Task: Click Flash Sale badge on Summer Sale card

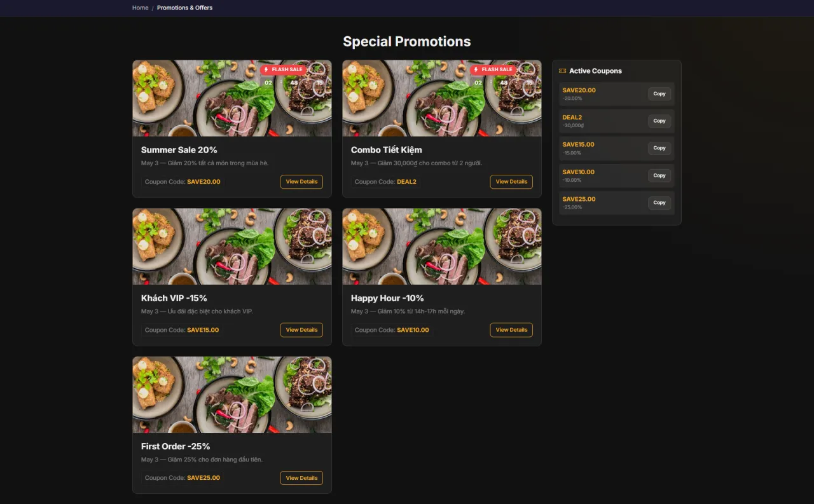Action: coord(284,69)
